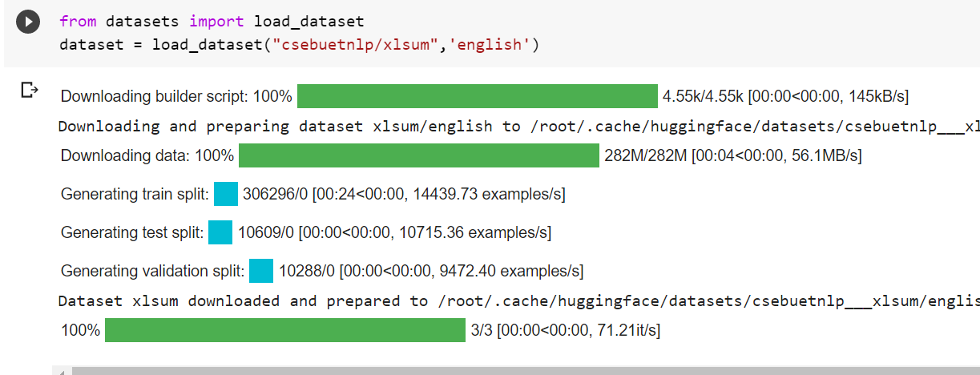
Task: Click the final 3/3 green progress bar
Action: (x=285, y=330)
